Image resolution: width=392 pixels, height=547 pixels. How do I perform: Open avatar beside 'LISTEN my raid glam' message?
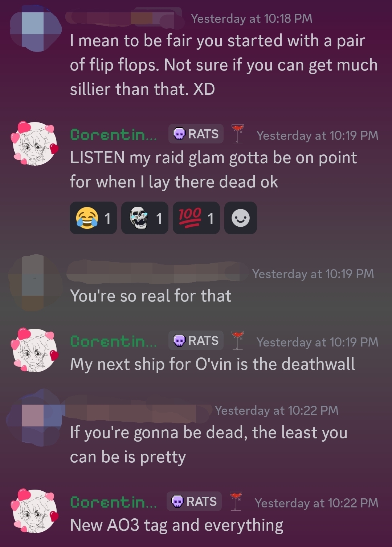pyautogui.click(x=35, y=143)
